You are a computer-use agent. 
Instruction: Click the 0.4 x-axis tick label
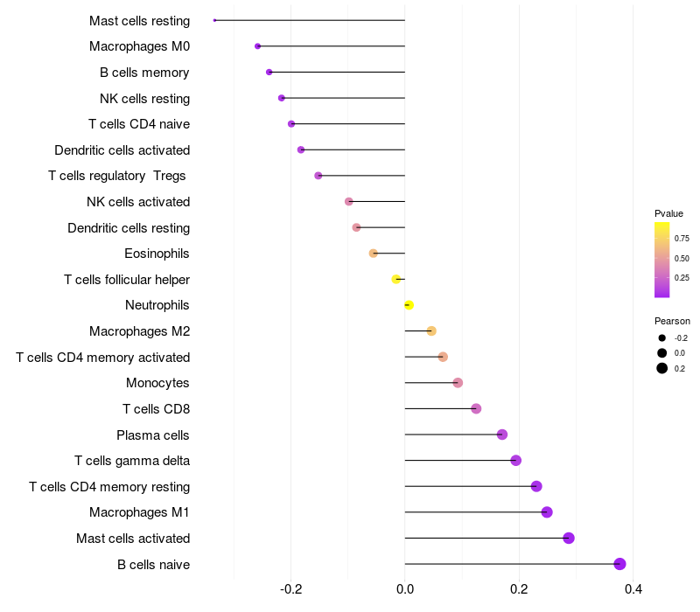(633, 589)
